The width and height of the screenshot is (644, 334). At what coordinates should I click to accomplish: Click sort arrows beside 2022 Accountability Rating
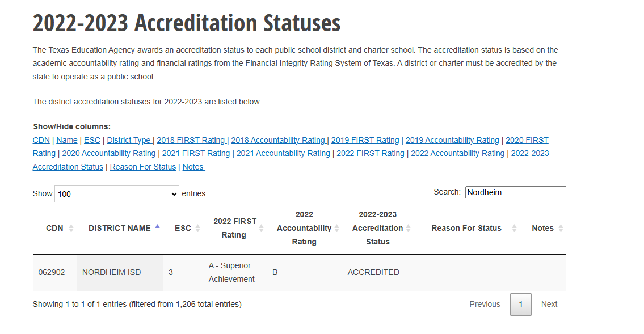coord(336,228)
